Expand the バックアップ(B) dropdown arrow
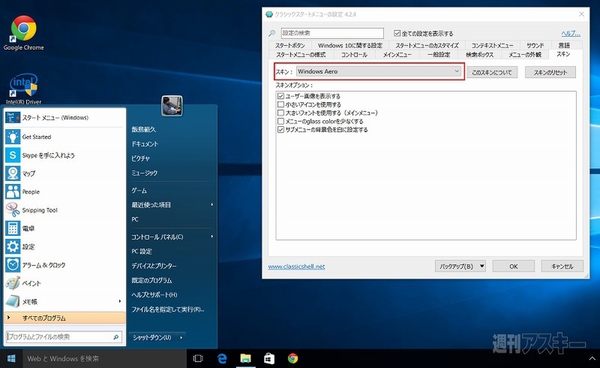 pyautogui.click(x=482, y=266)
